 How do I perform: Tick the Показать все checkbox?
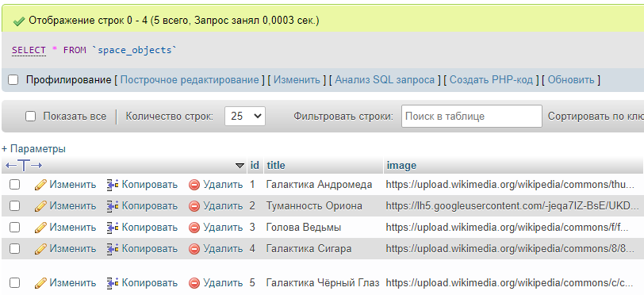30,117
